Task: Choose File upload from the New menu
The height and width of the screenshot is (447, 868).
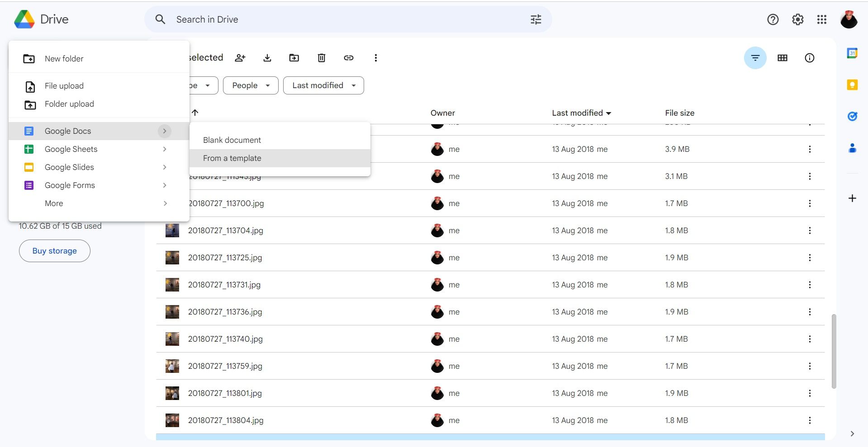Action: [x=64, y=86]
